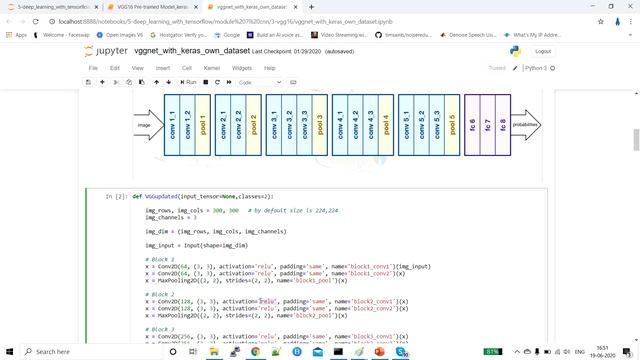The image size is (640, 360).
Task: Open the Windows Start menu
Action: (9, 351)
